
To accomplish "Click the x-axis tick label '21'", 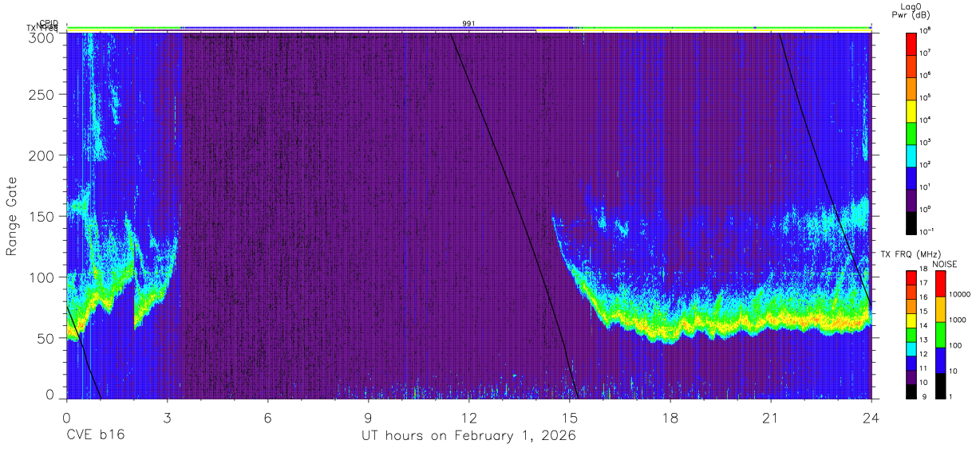I will coord(771,417).
